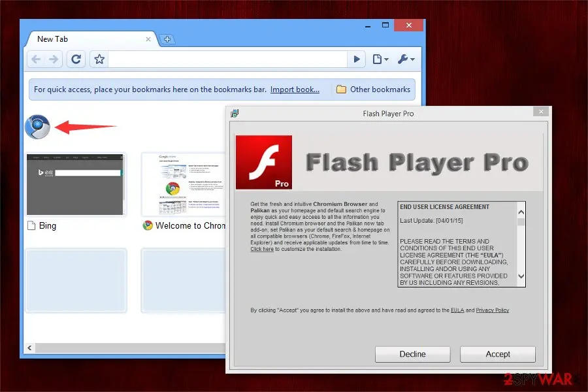Click the empty thumbnail slot under Welcome to Chrome
The image size is (588, 392).
(184, 280)
